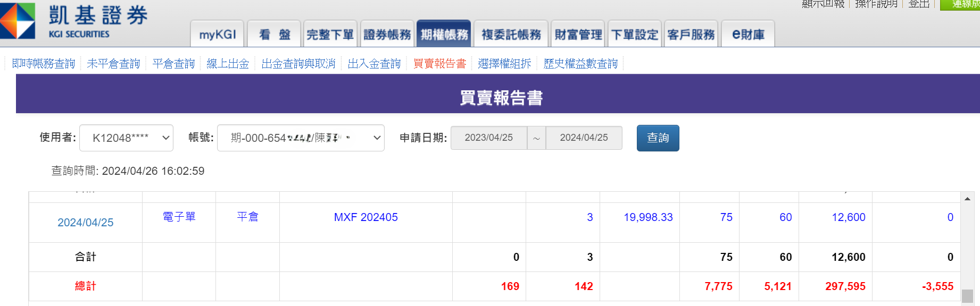Open the 看盤 tab

tap(274, 34)
